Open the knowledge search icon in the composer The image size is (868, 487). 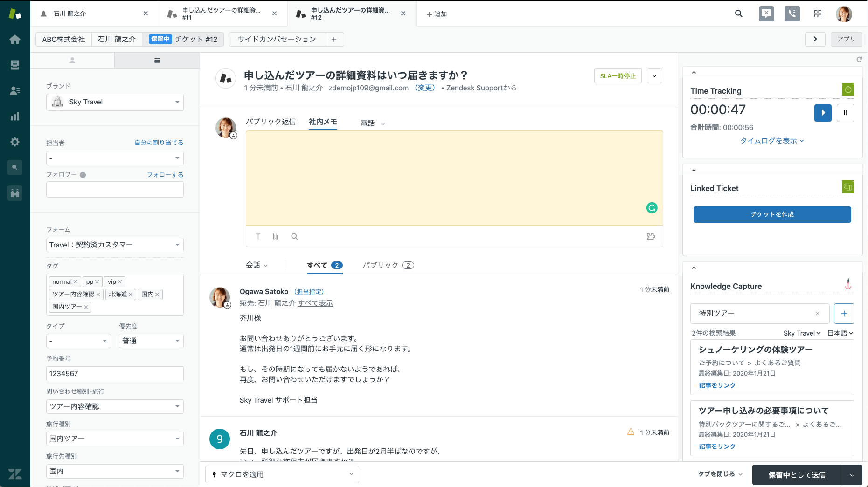(x=294, y=236)
